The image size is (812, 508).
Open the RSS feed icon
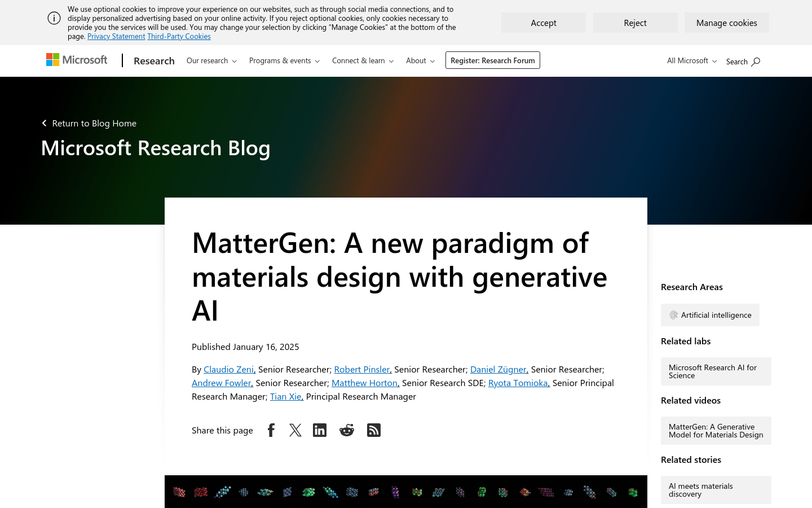(374, 430)
